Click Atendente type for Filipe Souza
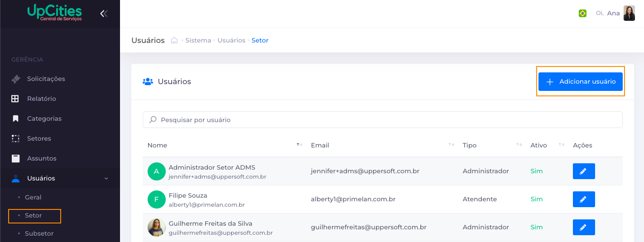This screenshot has width=644, height=242. 480,199
